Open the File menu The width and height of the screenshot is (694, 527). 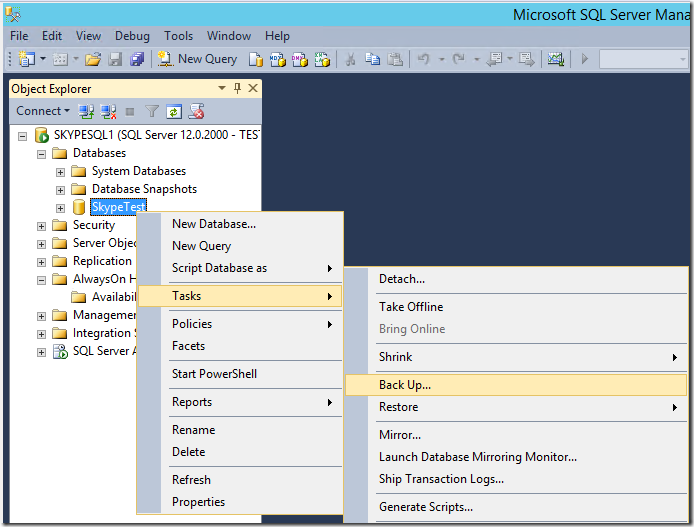pyautogui.click(x=19, y=36)
